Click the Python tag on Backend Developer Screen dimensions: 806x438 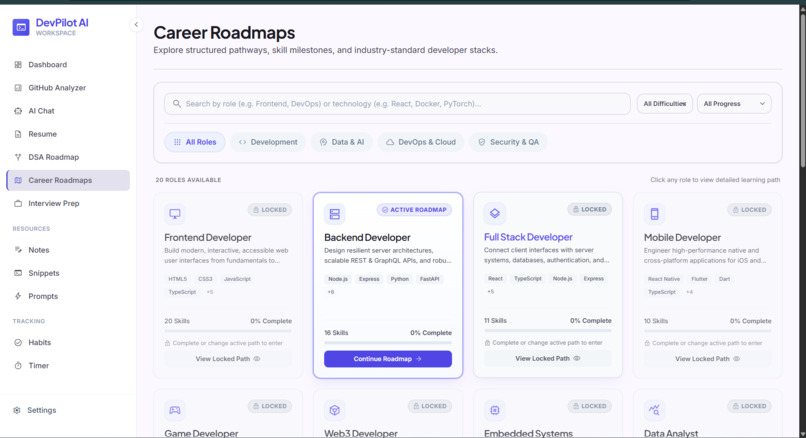point(399,279)
